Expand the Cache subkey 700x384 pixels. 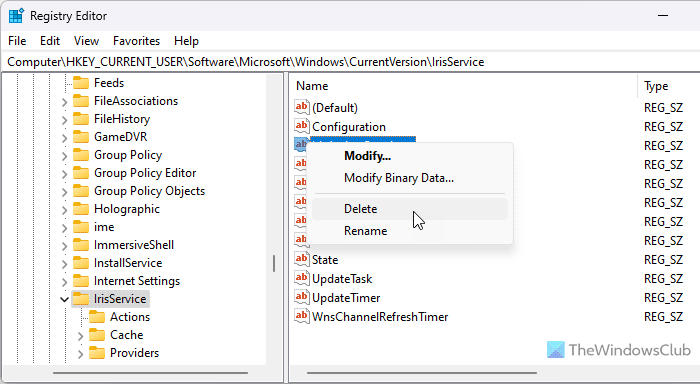click(x=80, y=335)
